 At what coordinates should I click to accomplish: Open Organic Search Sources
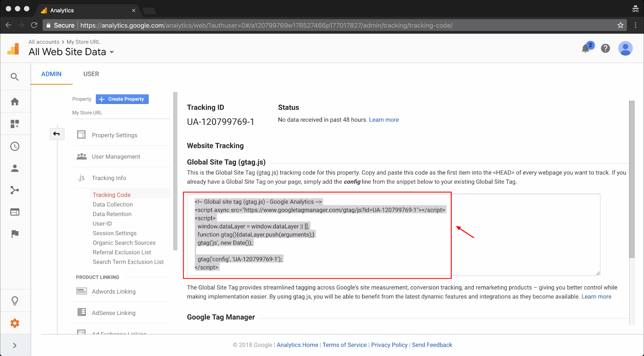tap(124, 243)
